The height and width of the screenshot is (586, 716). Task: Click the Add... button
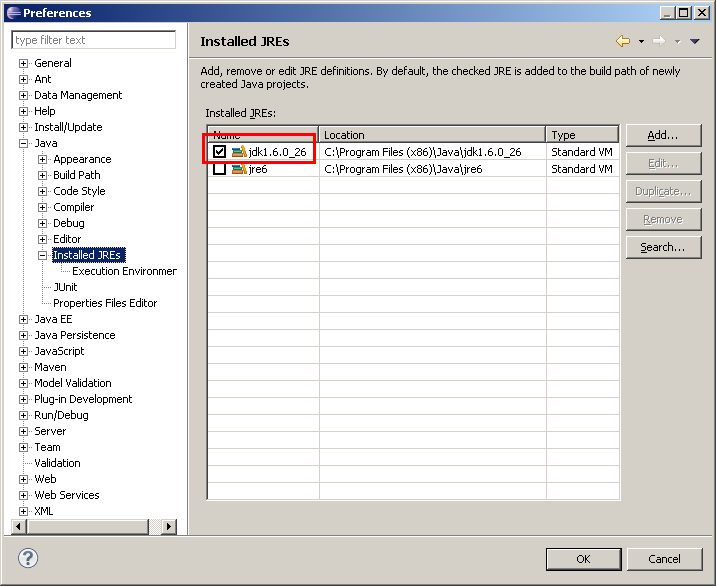click(663, 135)
